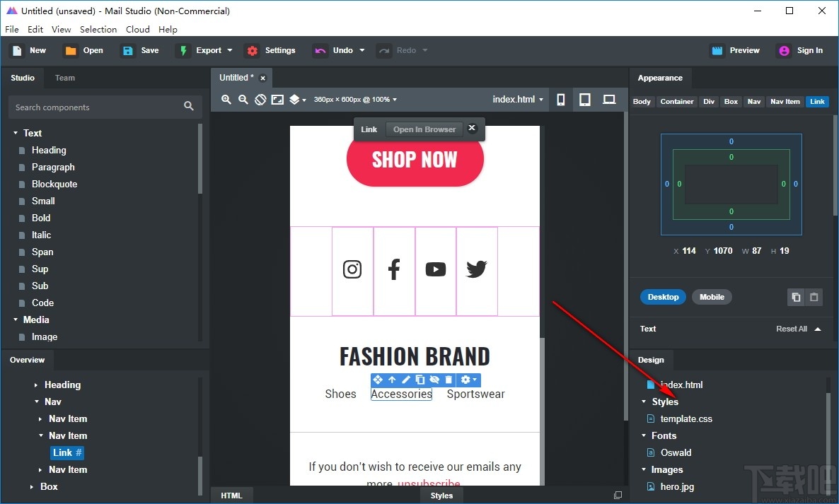
Task: Select the Nav Item breadcrumb tab
Action: tap(785, 102)
